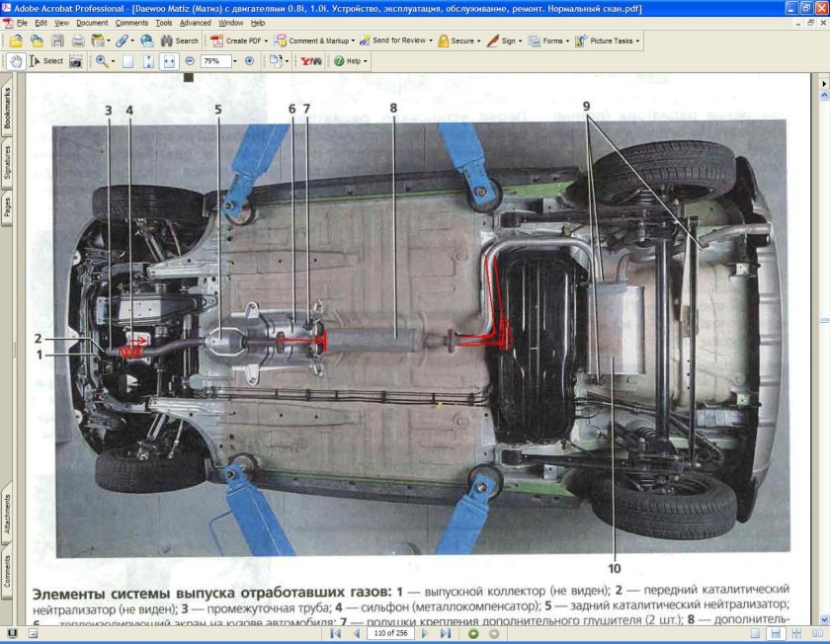Screen dimensions: 830x644
Task: Jump to last page with navigation arrow
Action: point(445,635)
